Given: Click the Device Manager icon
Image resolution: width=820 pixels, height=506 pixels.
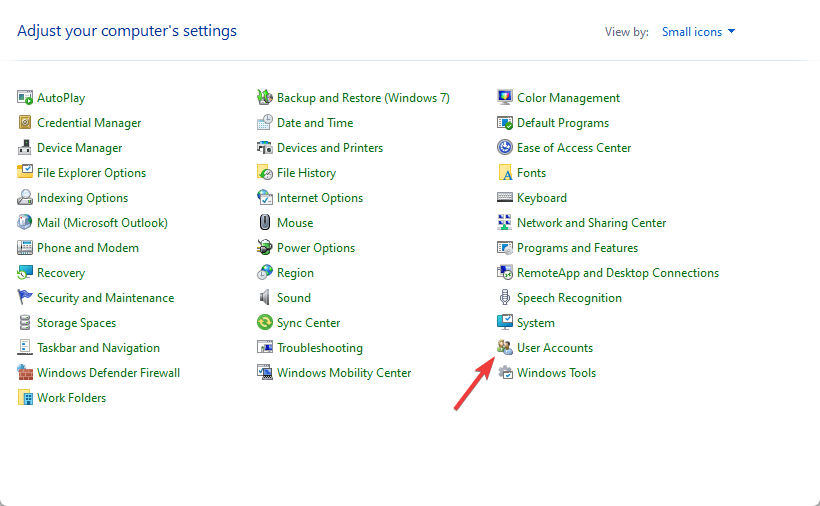Looking at the screenshot, I should [25, 148].
